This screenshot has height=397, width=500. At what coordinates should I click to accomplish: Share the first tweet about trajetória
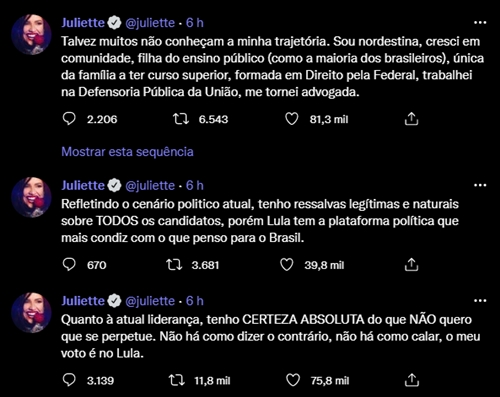coord(411,119)
